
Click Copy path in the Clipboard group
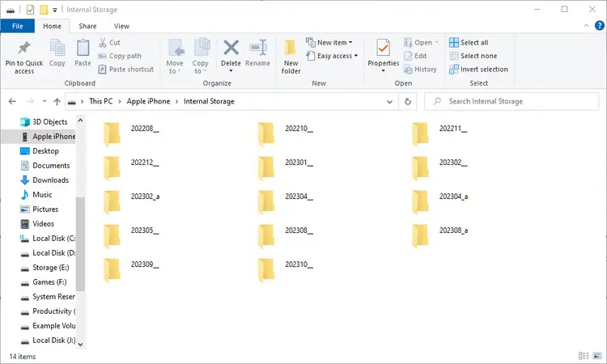click(120, 56)
